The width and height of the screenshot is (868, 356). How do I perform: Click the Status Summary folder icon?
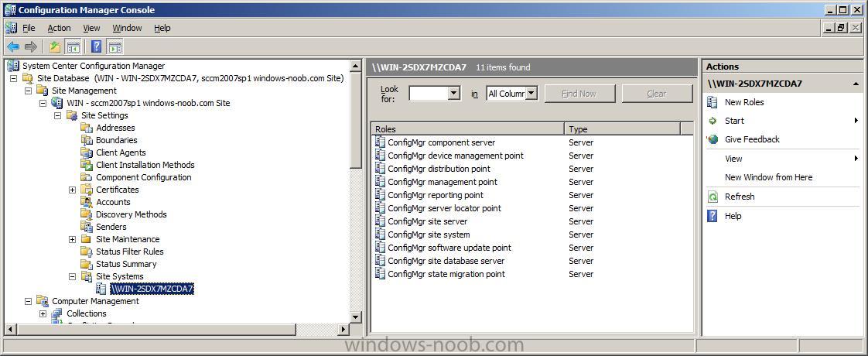pyautogui.click(x=87, y=264)
